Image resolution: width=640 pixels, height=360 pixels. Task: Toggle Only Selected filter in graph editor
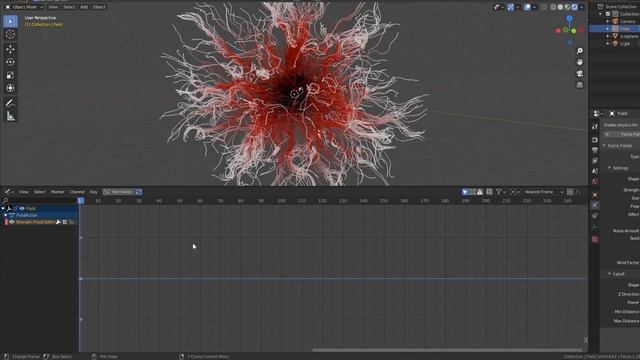click(x=465, y=192)
